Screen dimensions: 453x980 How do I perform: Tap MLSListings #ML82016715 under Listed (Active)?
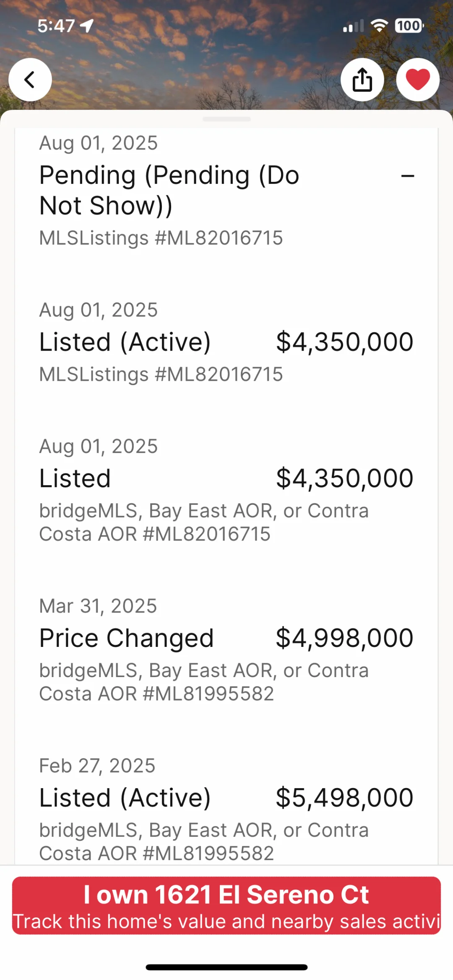pyautogui.click(x=161, y=374)
